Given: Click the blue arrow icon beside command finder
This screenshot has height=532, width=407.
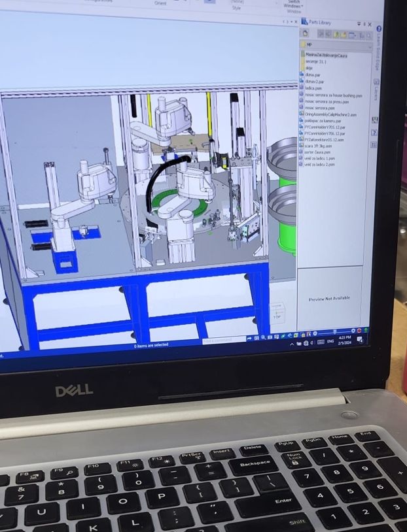Looking at the screenshot, I should (x=250, y=339).
